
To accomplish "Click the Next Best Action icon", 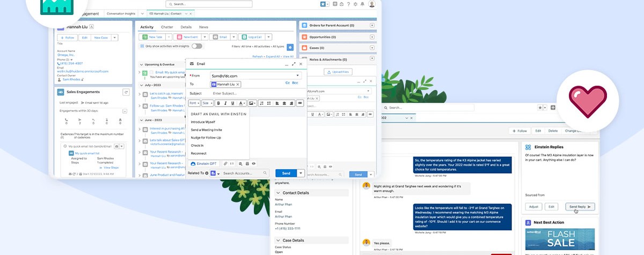I will coord(528,222).
